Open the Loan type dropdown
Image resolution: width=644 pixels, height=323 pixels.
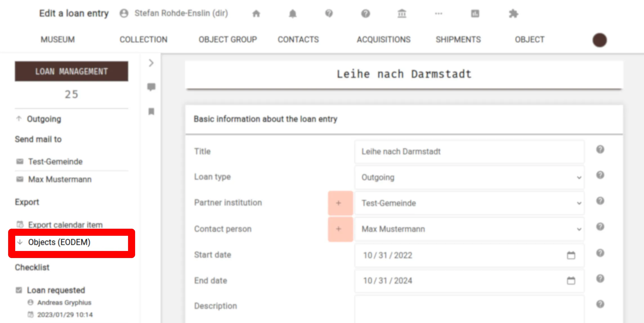point(469,178)
